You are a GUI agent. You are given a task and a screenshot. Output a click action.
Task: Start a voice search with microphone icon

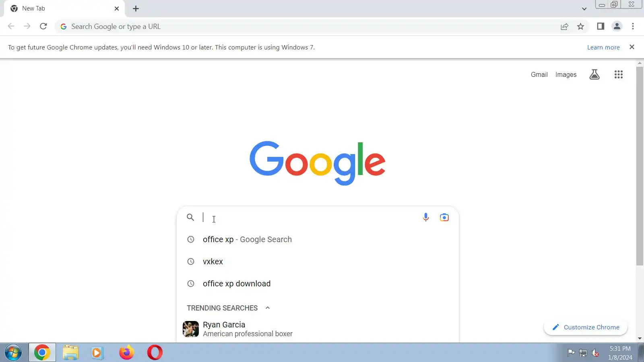tap(425, 218)
